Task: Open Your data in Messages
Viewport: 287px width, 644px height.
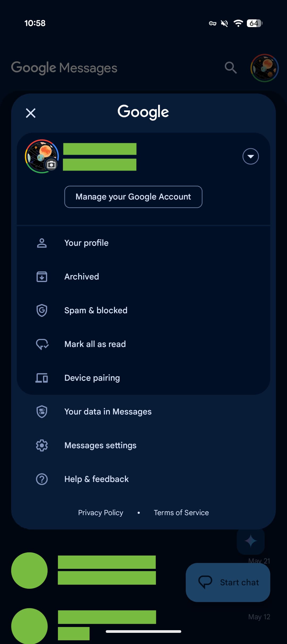Action: pos(108,412)
